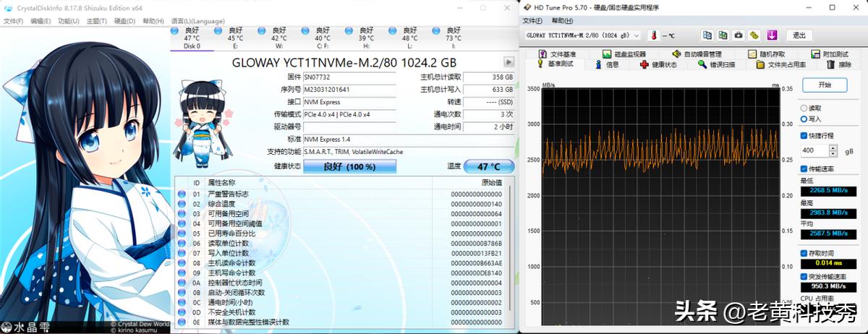This screenshot has width=868, height=334.
Task: Toggle the 突发传输速率 burst rate checkbox
Action: click(804, 276)
